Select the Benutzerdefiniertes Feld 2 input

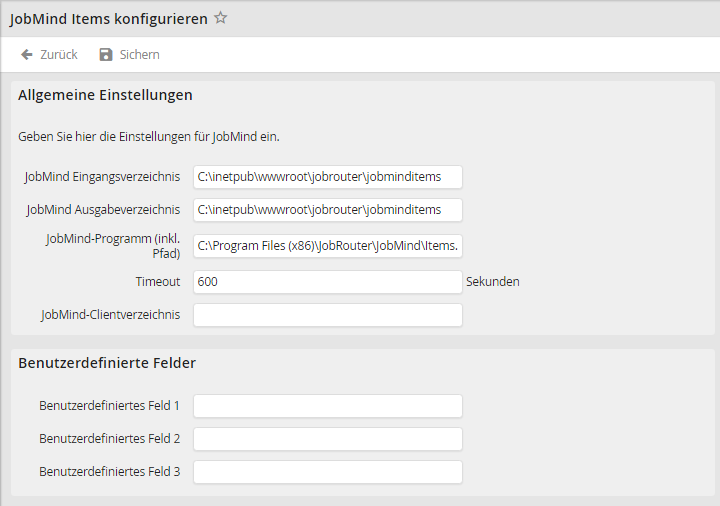point(327,439)
